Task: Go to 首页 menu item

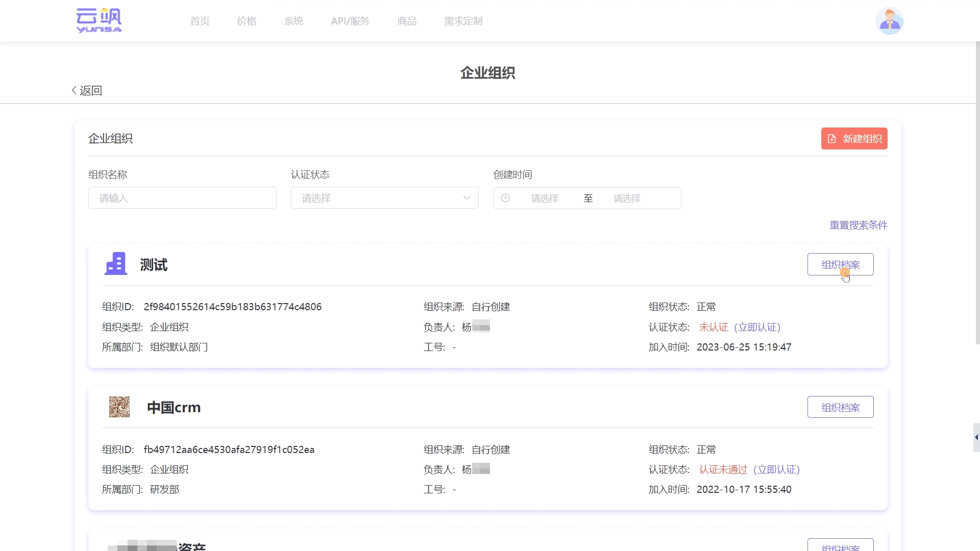Action: click(200, 21)
